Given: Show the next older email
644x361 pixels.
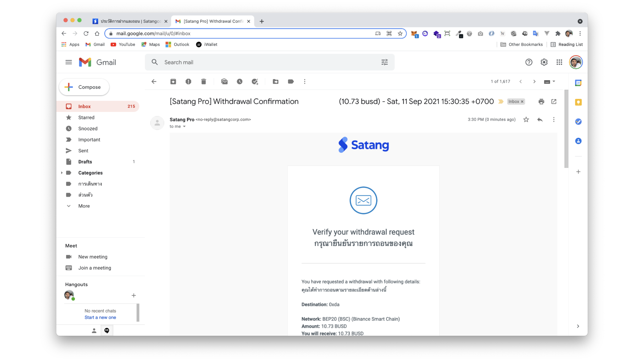Looking at the screenshot, I should click(x=534, y=81).
